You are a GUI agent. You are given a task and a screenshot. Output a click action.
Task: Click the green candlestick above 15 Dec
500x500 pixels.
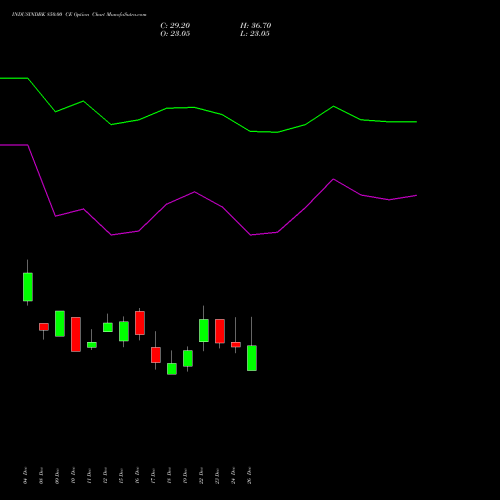pos(124,331)
